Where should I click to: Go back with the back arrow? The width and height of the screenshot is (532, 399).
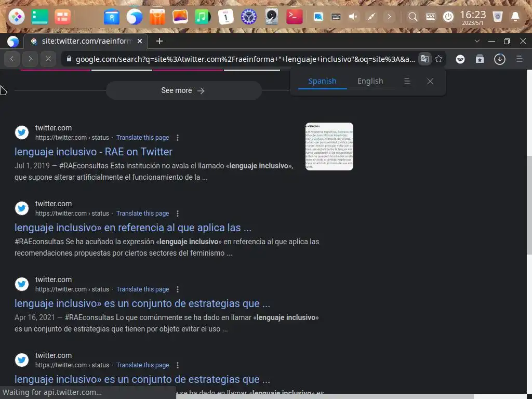pos(12,59)
